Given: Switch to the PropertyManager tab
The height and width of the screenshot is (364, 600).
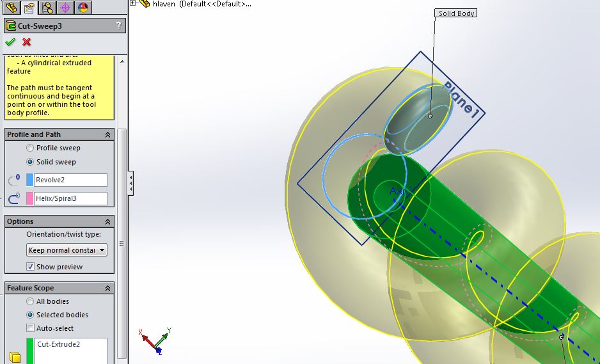Looking at the screenshot, I should 29,8.
